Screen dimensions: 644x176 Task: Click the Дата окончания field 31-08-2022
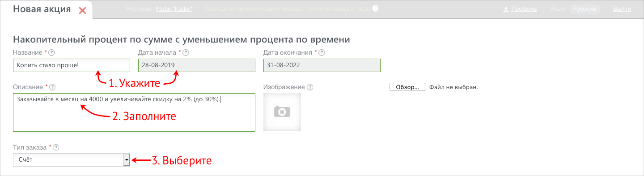click(x=322, y=65)
